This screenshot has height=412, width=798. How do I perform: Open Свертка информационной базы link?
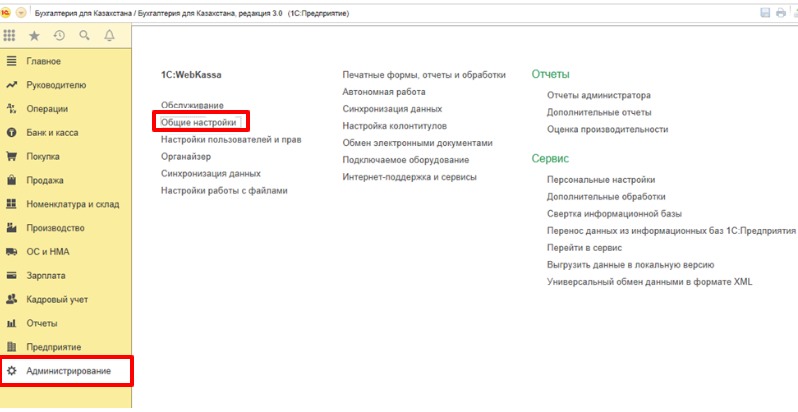614,214
